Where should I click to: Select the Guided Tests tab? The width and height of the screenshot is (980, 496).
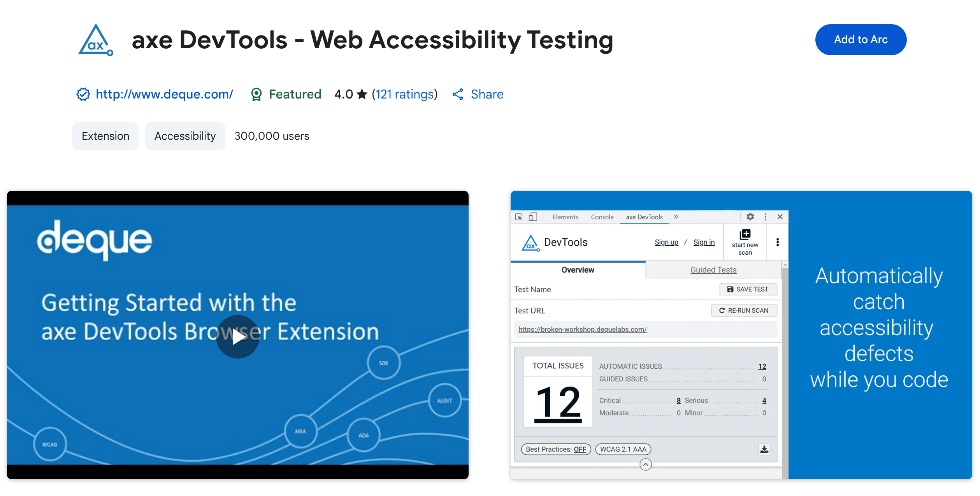[713, 270]
